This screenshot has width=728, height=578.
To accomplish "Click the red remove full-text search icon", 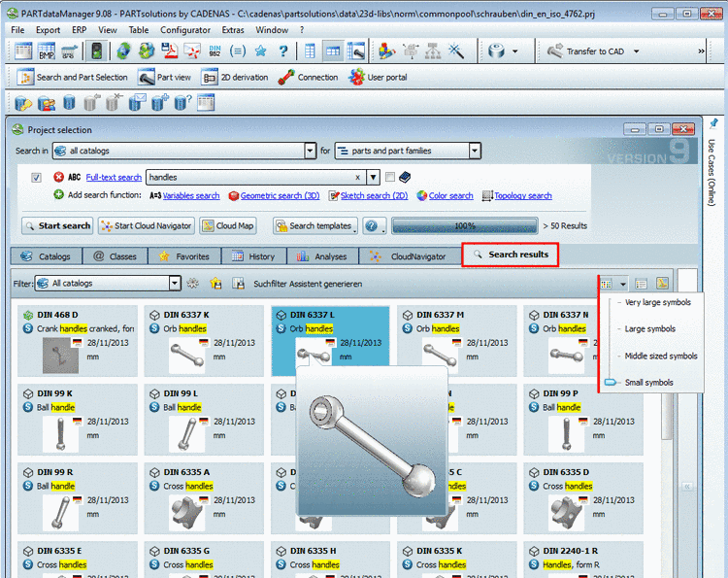I will point(58,177).
